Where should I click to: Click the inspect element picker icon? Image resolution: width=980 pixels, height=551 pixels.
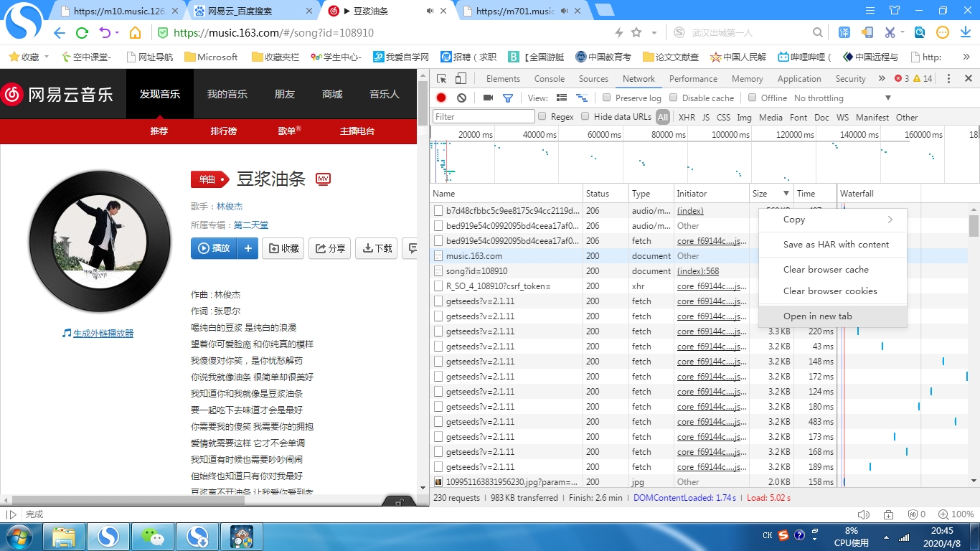(442, 79)
